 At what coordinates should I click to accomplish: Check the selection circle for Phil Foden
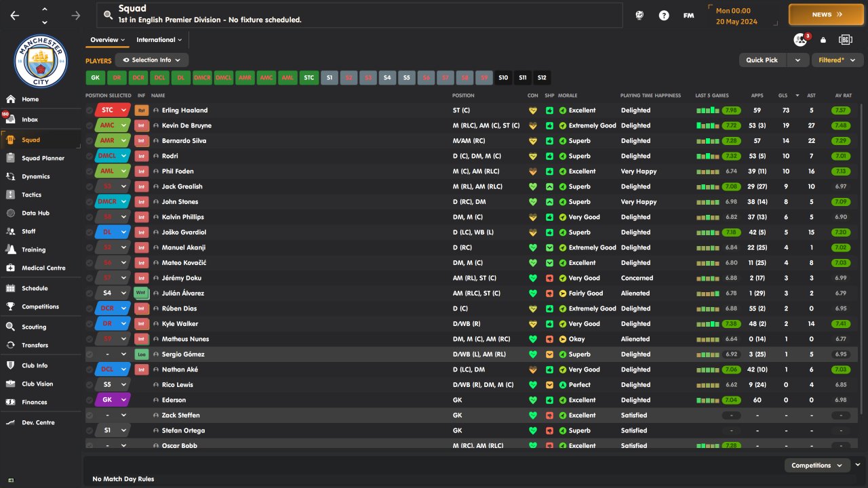click(x=90, y=171)
